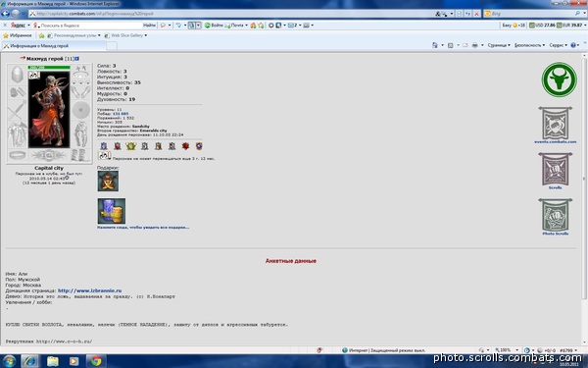
Task: Click the browser Back button
Action: click(x=5, y=14)
